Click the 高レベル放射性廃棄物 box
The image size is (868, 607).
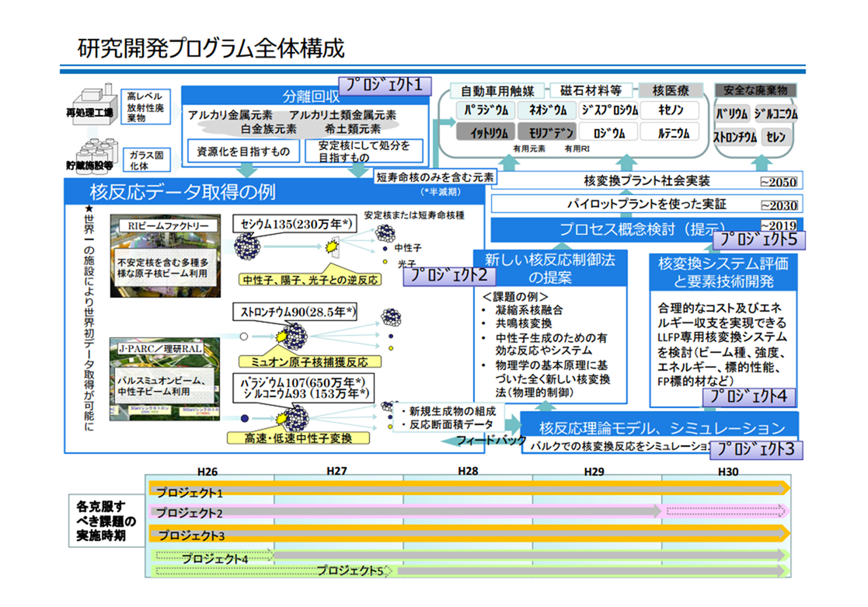point(145,107)
